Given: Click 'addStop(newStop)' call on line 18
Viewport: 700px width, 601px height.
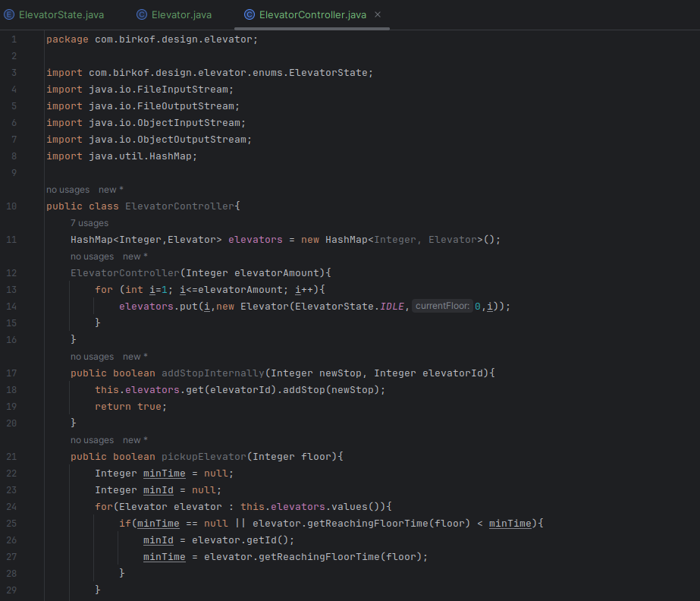Looking at the screenshot, I should click(331, 390).
